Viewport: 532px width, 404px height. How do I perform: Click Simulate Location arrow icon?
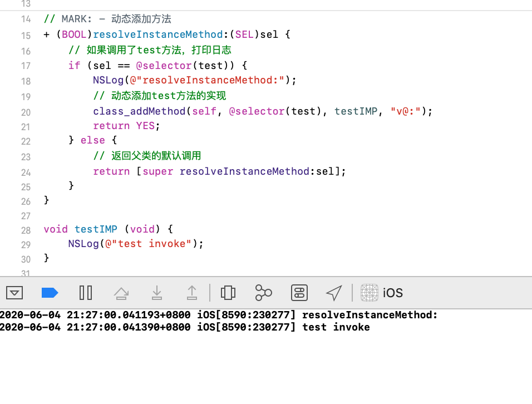point(334,293)
